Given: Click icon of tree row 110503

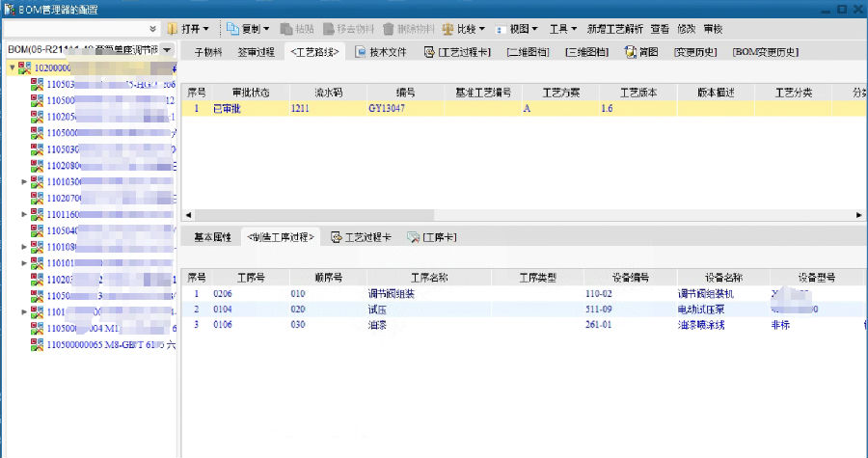Looking at the screenshot, I should (x=37, y=84).
